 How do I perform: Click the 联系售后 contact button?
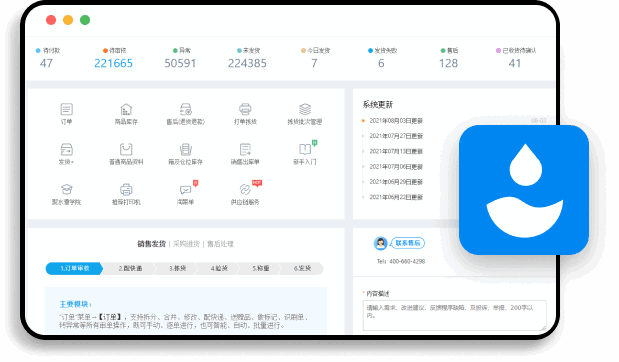[x=408, y=243]
